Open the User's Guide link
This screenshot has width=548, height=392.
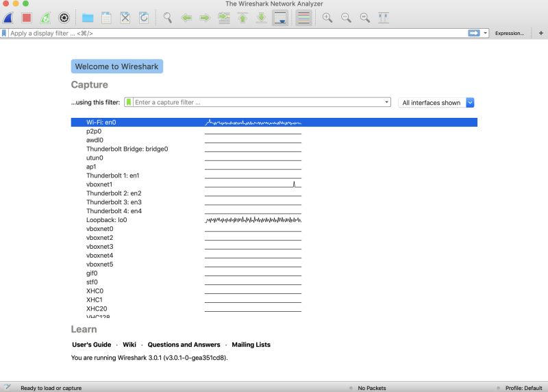92,345
